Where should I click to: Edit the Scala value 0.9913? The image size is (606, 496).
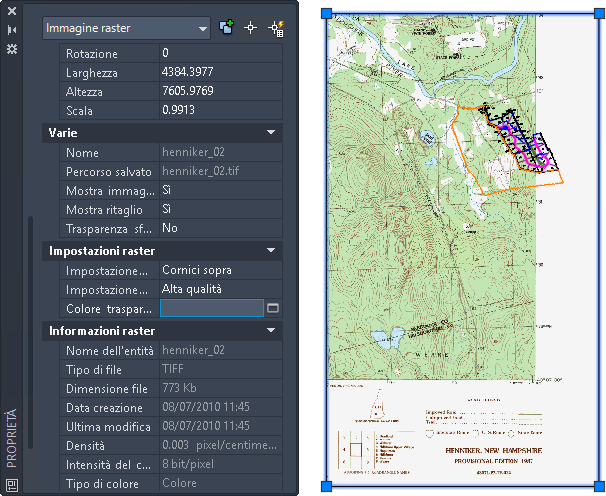pos(221,110)
